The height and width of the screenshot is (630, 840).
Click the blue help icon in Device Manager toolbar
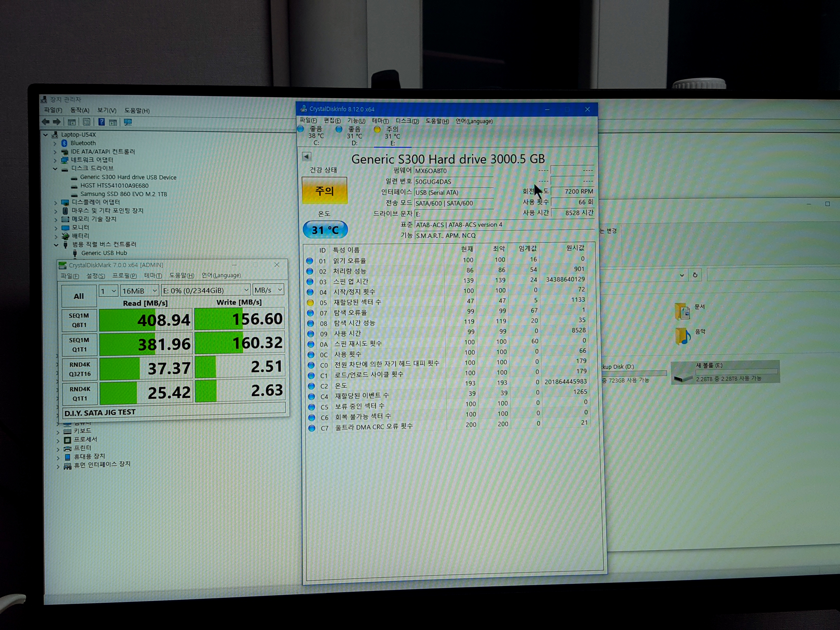101,122
